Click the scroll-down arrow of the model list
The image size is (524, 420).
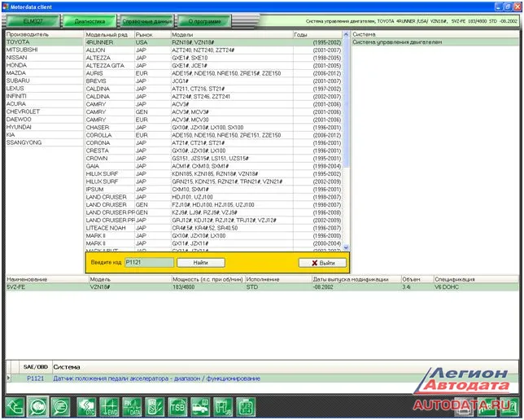point(346,247)
